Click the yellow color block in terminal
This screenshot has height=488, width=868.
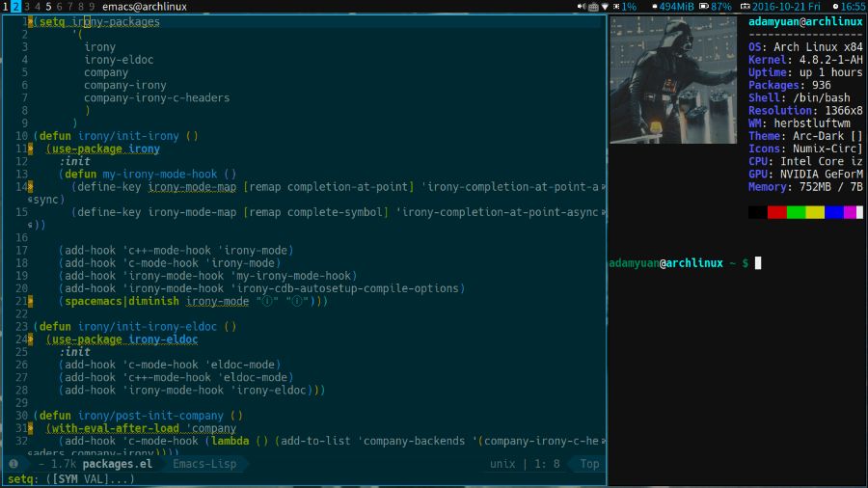pos(815,212)
